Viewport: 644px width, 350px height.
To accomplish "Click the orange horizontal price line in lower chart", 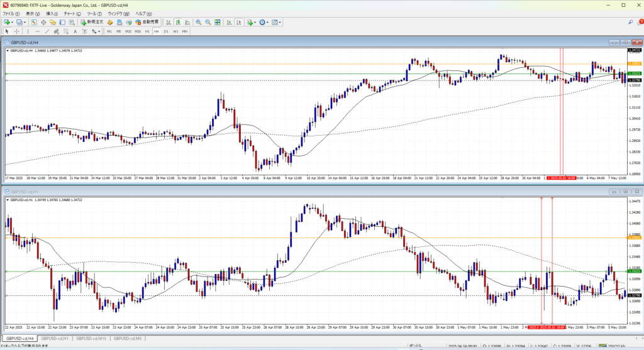I will [x=314, y=238].
